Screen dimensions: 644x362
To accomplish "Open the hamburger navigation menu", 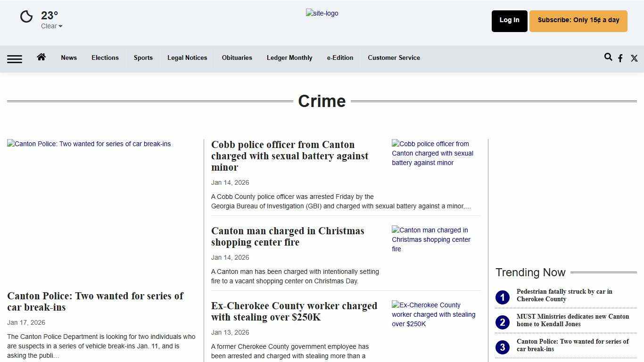I will point(15,58).
